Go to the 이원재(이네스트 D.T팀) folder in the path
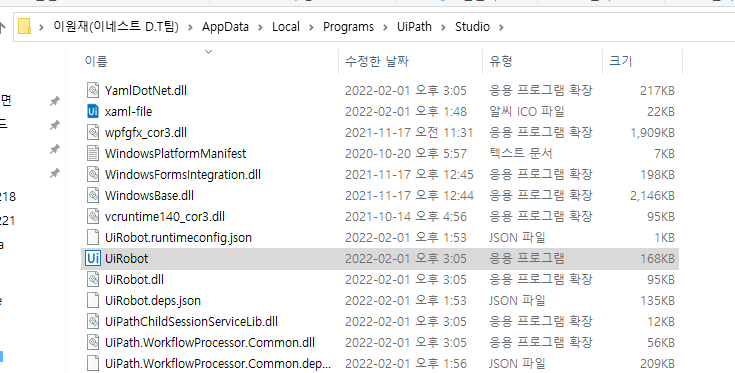The width and height of the screenshot is (735, 373). pyautogui.click(x=116, y=27)
